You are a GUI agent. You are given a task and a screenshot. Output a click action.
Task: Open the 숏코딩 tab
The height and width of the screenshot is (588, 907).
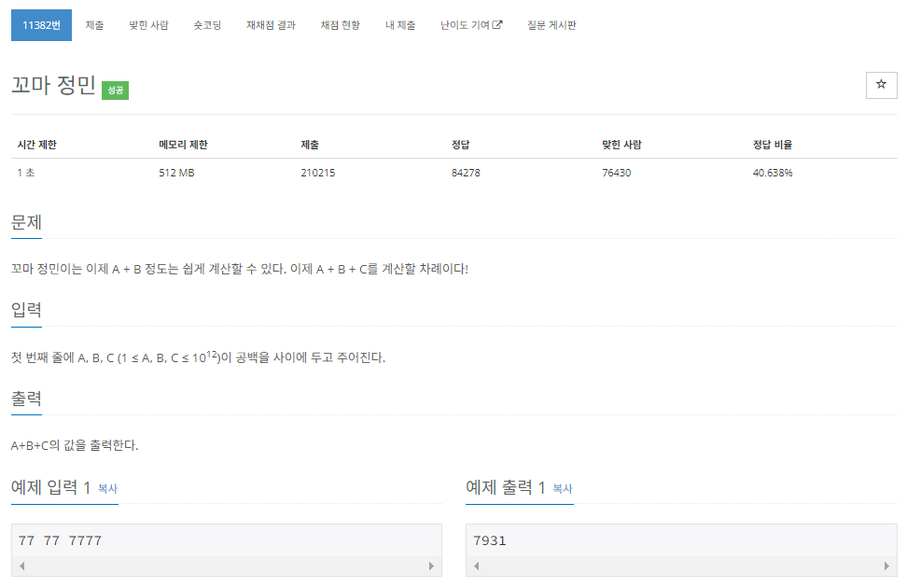(x=207, y=25)
